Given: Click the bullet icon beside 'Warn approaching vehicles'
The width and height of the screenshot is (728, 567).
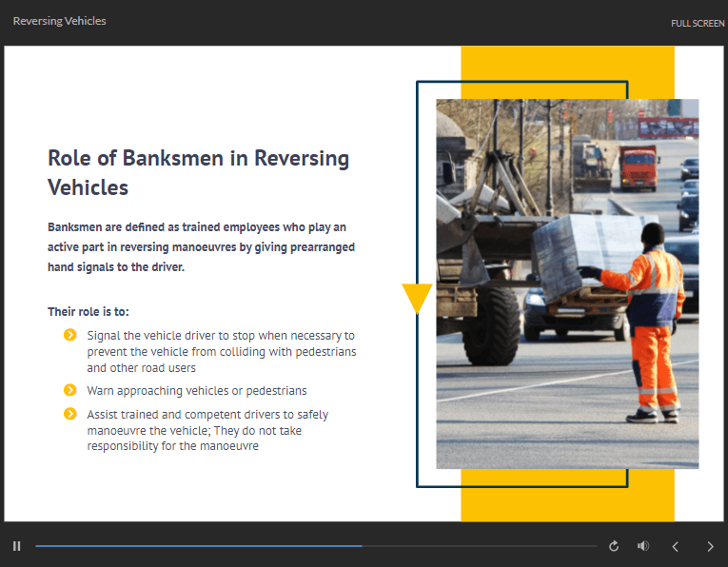Looking at the screenshot, I should coord(69,390).
